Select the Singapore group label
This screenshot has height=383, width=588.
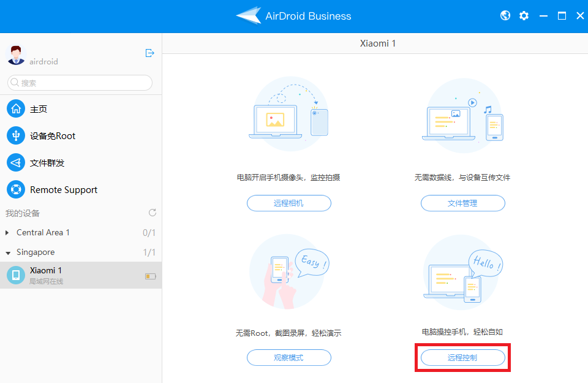point(36,252)
